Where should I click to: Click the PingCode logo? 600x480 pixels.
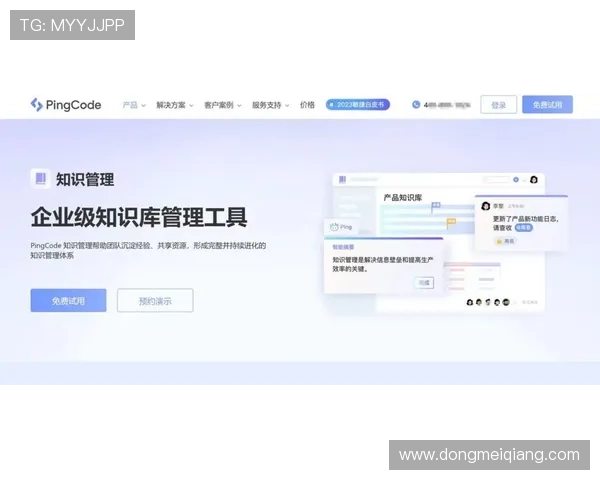tap(66, 105)
